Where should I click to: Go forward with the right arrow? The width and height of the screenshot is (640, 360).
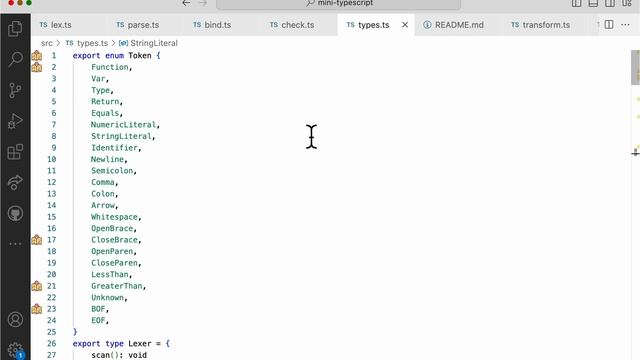pyautogui.click(x=203, y=3)
